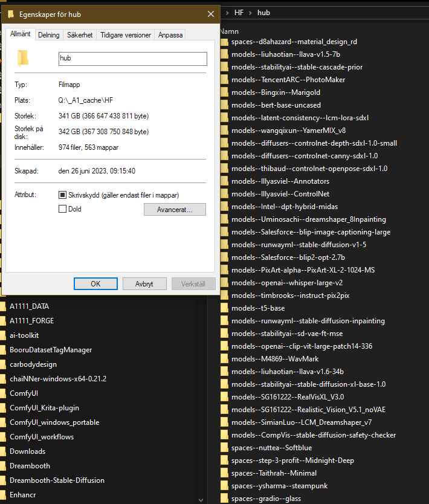Image resolution: width=429 pixels, height=504 pixels.
Task: Click folder icon of models--lllyasviel--ControlNet
Action: pos(224,194)
